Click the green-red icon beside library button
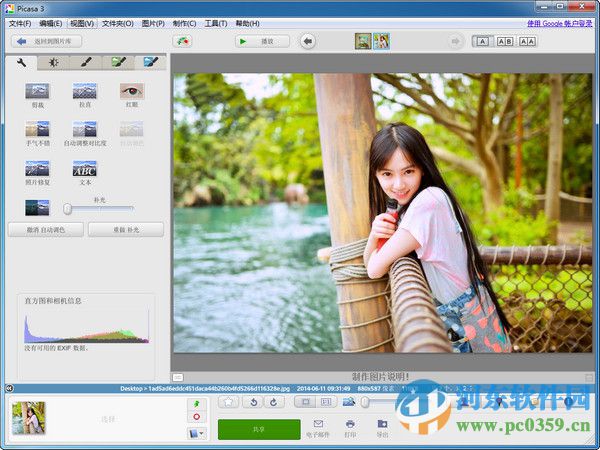 [x=182, y=41]
